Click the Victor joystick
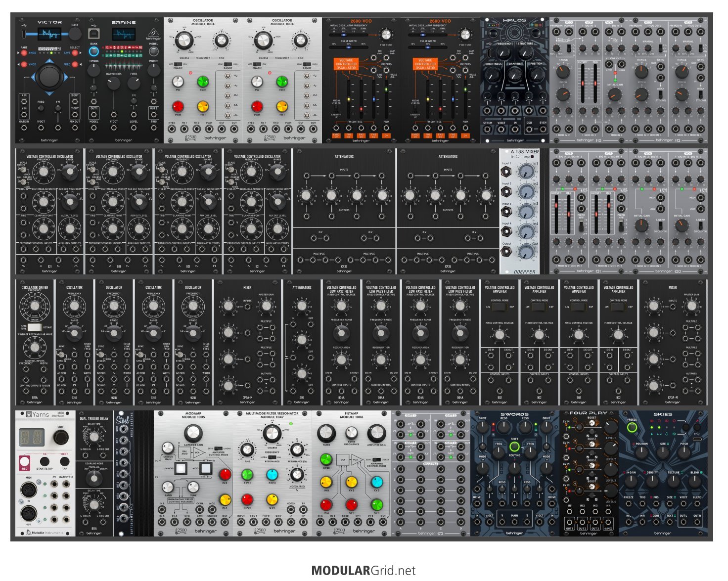728x581 pixels. point(49,77)
